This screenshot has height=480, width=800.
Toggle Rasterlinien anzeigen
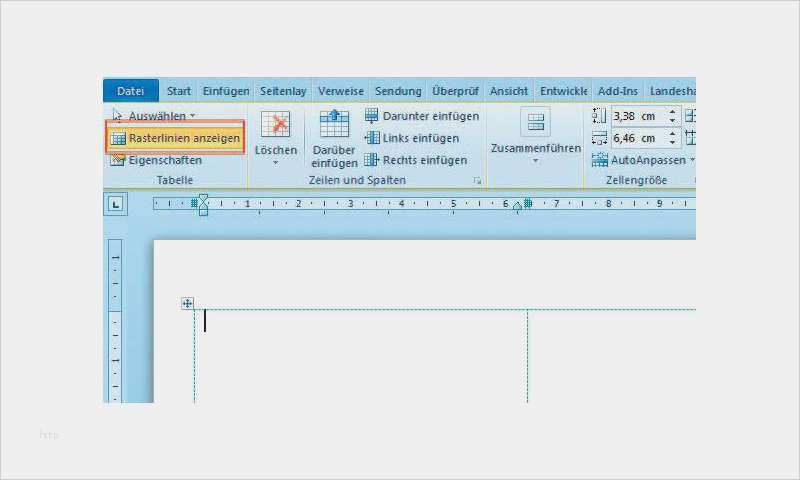176,138
